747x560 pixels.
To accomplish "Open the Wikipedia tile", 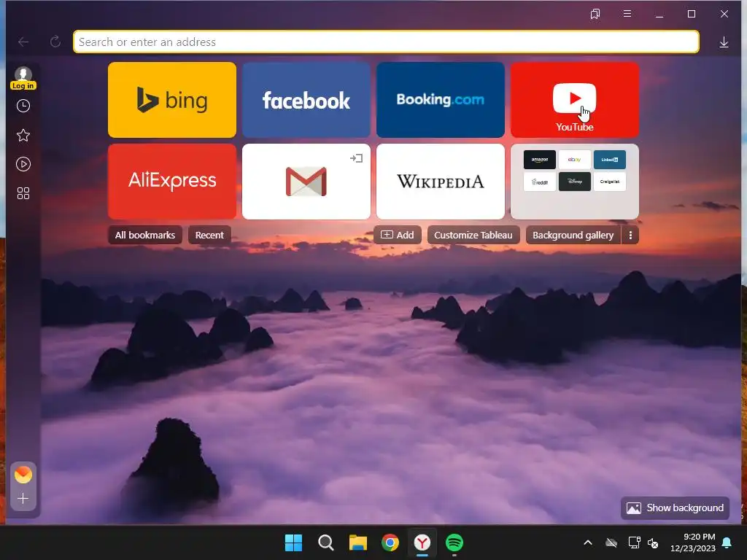I will click(x=440, y=182).
